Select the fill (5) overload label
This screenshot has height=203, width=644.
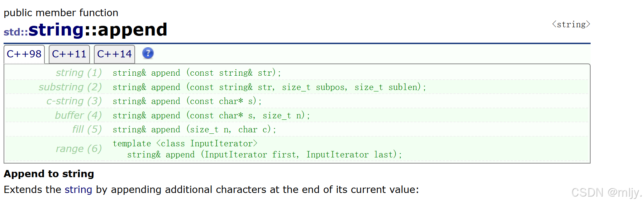pyautogui.click(x=87, y=129)
